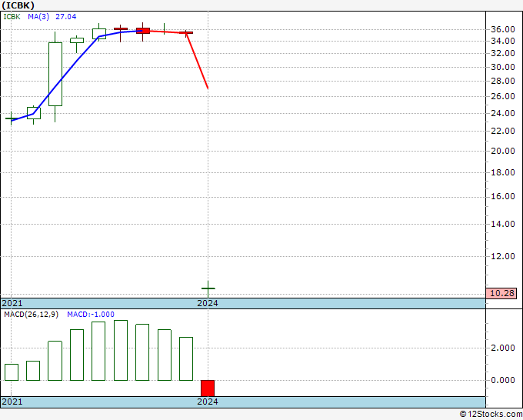
Task: Select the 2.000 MACD axis label
Action: [x=503, y=348]
